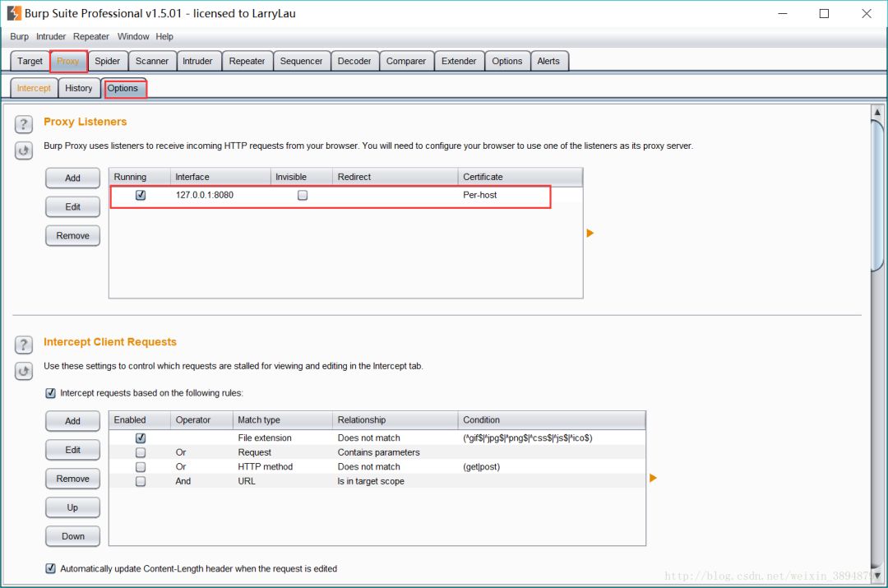Remove the selected proxy listener
This screenshot has width=888, height=588.
72,236
